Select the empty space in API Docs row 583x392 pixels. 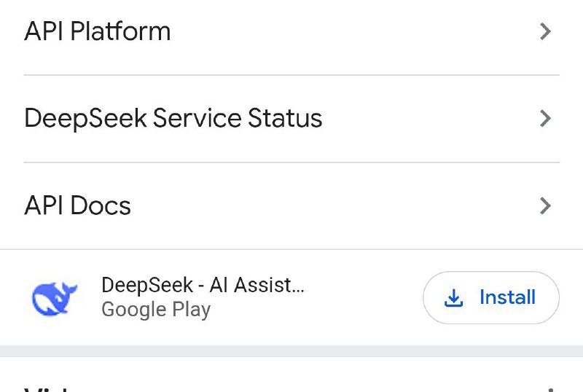(334, 205)
